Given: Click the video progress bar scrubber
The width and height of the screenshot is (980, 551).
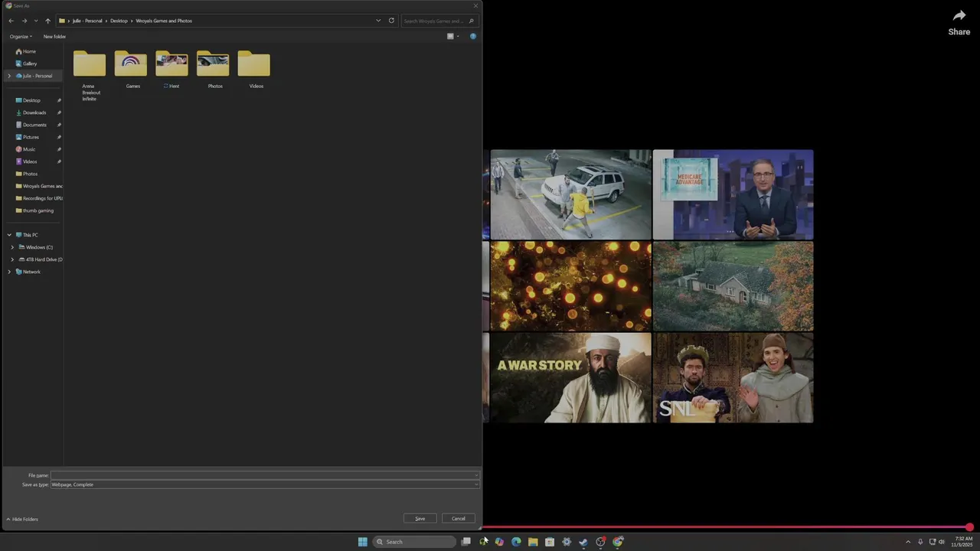Looking at the screenshot, I should point(969,527).
